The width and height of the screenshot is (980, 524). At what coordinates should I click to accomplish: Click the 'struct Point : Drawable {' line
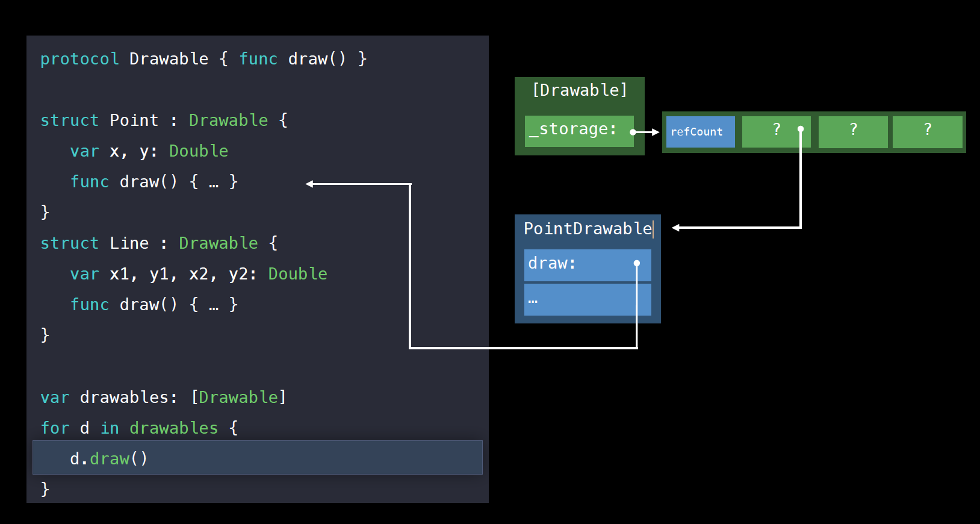click(x=164, y=120)
